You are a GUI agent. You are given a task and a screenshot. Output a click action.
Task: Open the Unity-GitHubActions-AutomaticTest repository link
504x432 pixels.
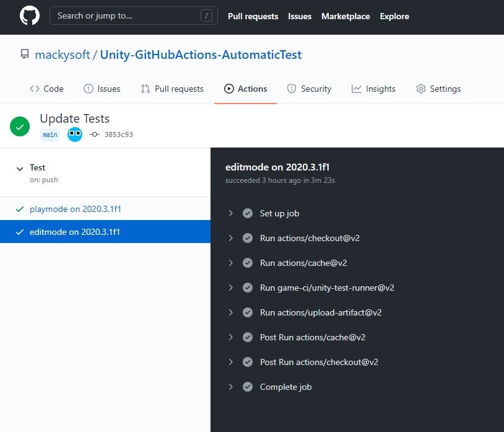click(x=201, y=55)
